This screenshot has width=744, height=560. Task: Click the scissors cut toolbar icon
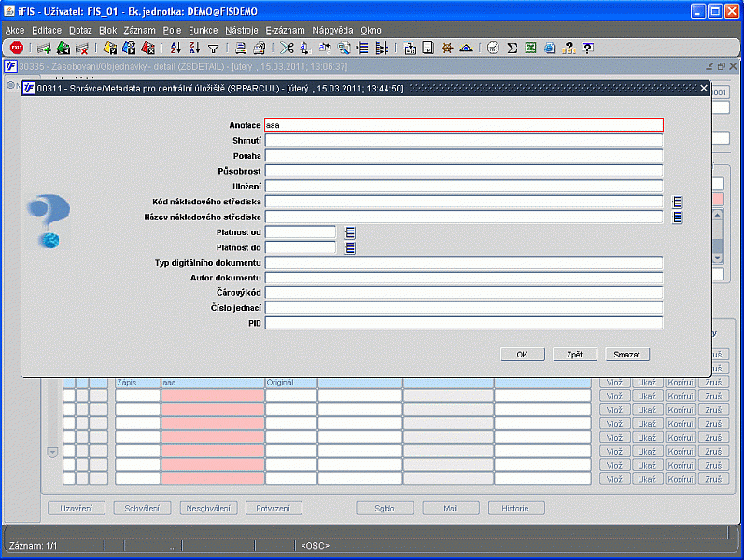[x=287, y=48]
